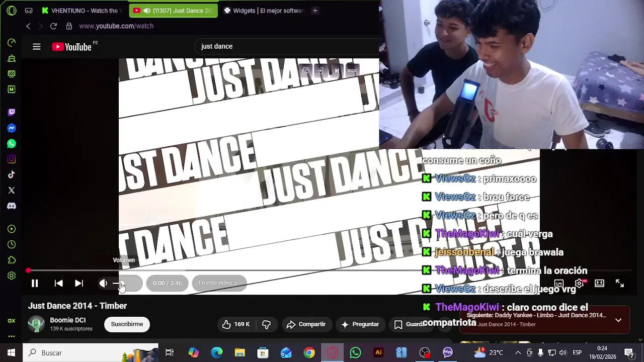Open browsing history clock icon in sidebar
The height and width of the screenshot is (362, 644).
pyautogui.click(x=12, y=244)
